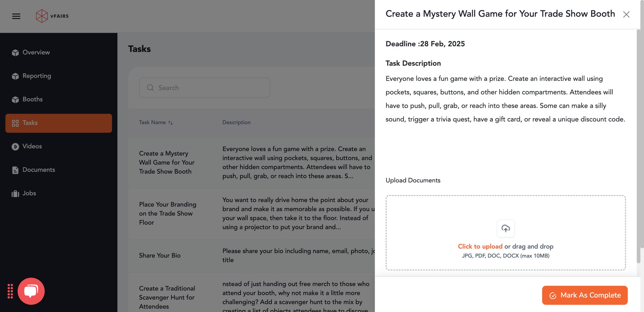Image resolution: width=644 pixels, height=312 pixels.
Task: Select the Videos menu entry
Action: 32,146
